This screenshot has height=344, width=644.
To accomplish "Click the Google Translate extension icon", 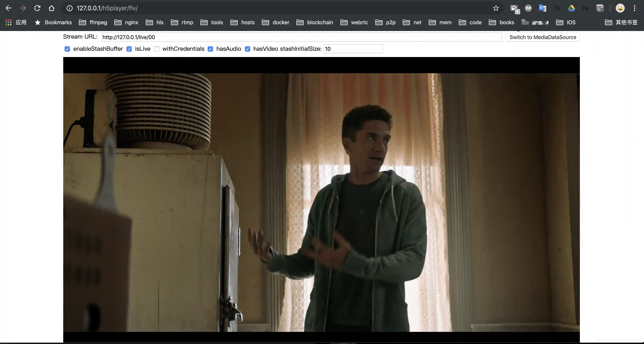I will [x=542, y=8].
